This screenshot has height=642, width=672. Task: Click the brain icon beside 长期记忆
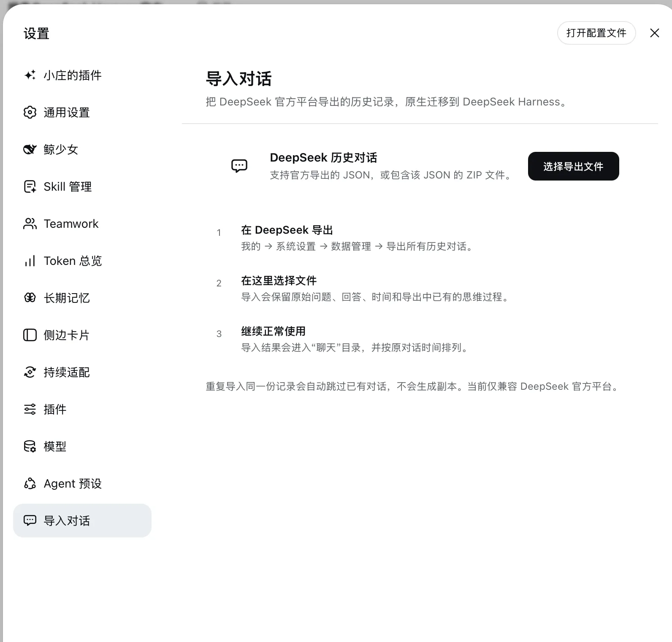tap(30, 298)
